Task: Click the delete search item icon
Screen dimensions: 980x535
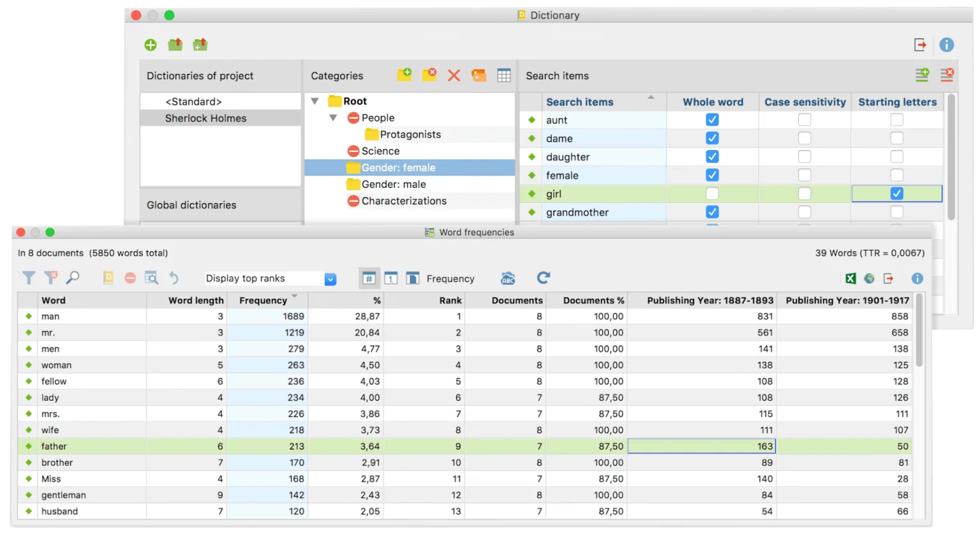Action: tap(947, 75)
